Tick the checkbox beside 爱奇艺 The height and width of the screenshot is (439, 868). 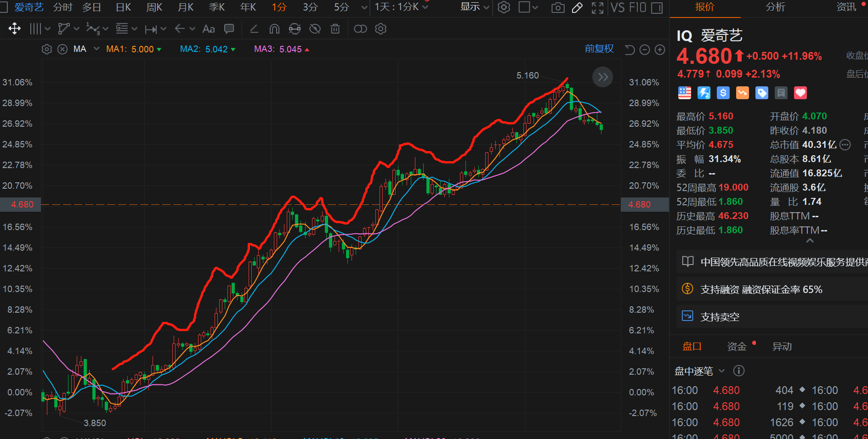coord(4,7)
